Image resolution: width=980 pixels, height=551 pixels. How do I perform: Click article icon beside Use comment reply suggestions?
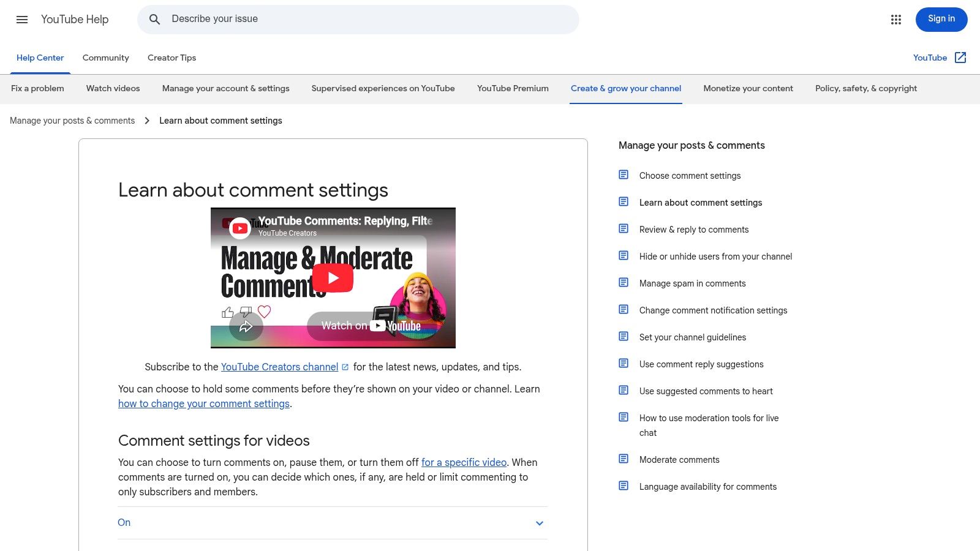pyautogui.click(x=624, y=364)
